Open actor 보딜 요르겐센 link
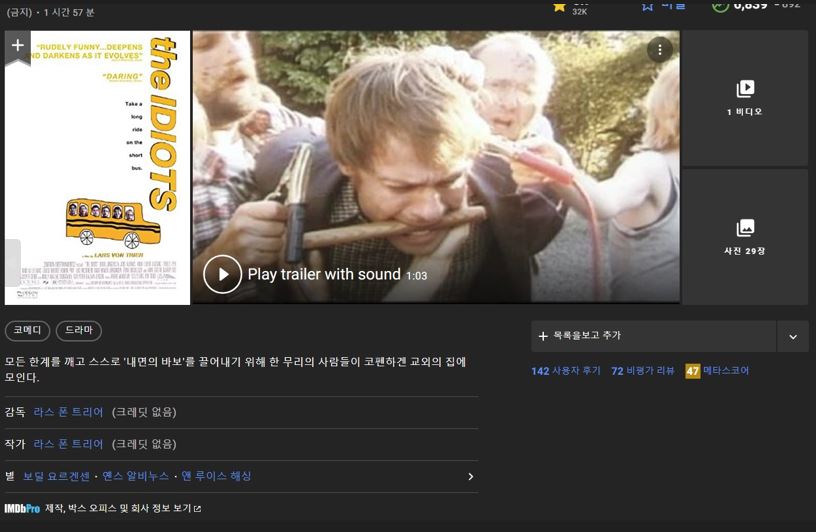 click(56, 476)
